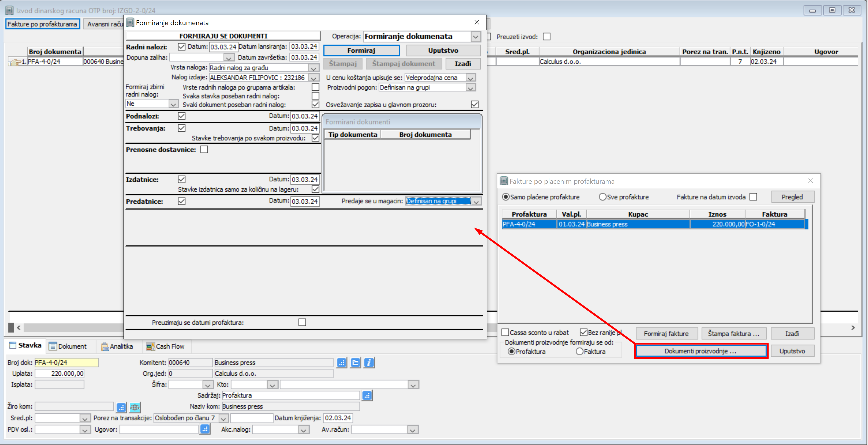Click the Komitent lookup dots icon
The image size is (868, 445).
342,362
